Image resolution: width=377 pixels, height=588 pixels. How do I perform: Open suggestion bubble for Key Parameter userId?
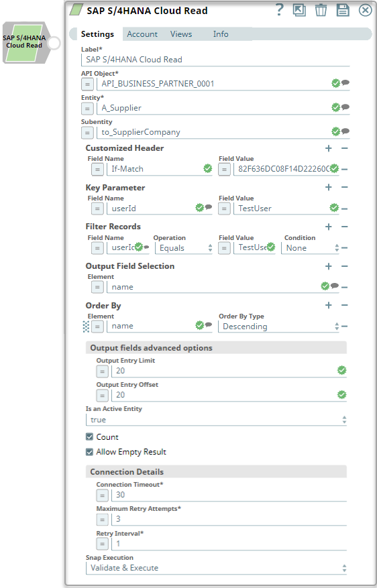[x=209, y=207]
